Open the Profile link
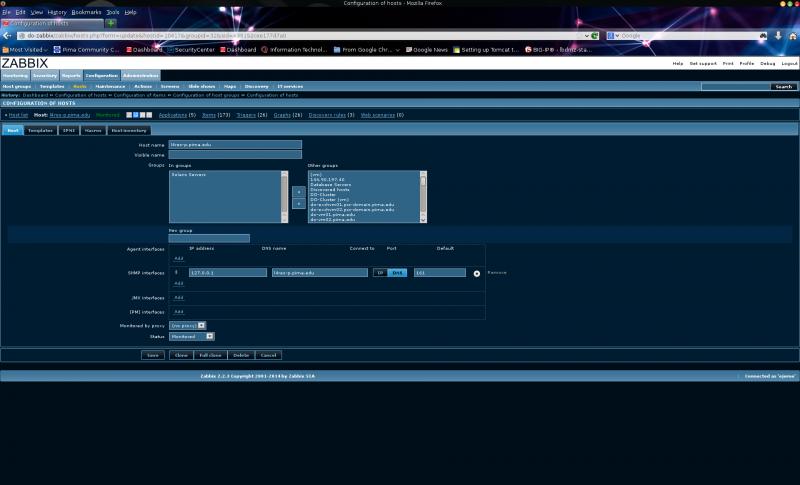 pyautogui.click(x=747, y=64)
